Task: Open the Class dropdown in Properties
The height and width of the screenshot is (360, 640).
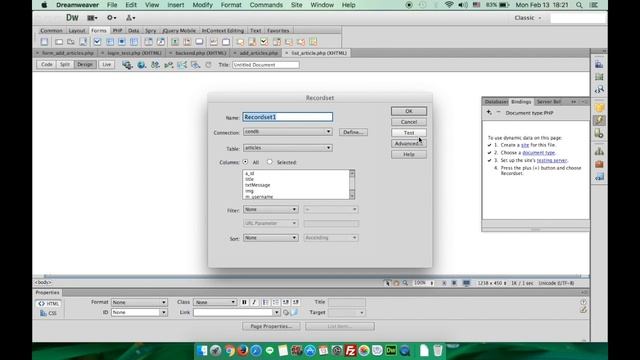Action: tap(215, 302)
